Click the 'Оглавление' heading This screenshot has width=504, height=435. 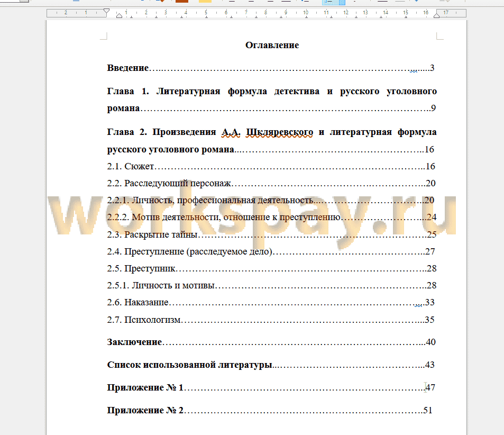(x=272, y=45)
